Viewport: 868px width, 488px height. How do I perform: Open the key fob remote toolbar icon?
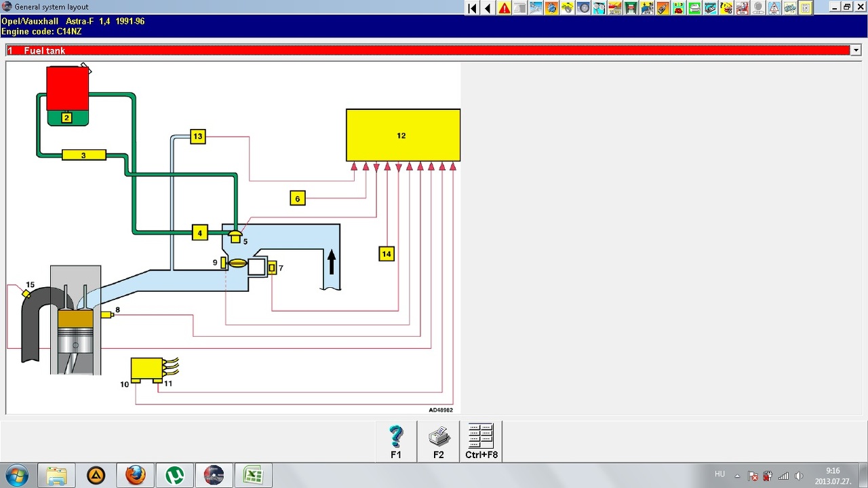click(663, 8)
